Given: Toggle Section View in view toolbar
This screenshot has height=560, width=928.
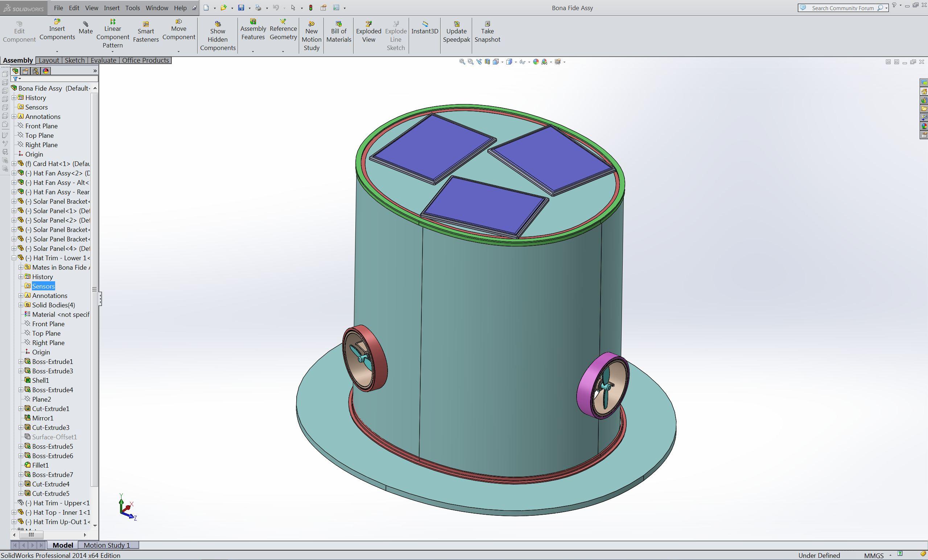Looking at the screenshot, I should [x=487, y=62].
